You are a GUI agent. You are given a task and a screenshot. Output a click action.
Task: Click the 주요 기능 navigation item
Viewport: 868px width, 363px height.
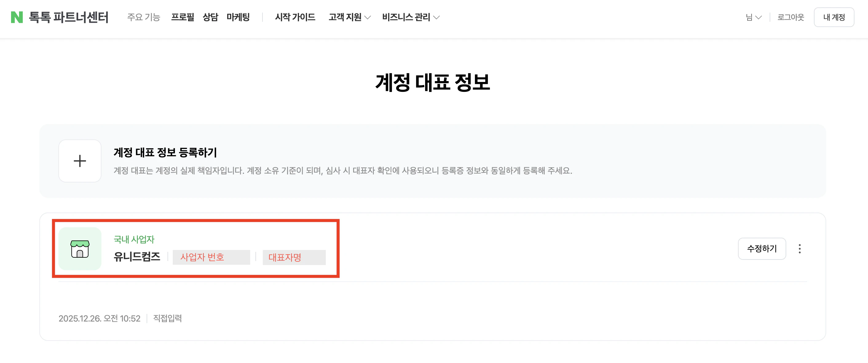tap(144, 18)
